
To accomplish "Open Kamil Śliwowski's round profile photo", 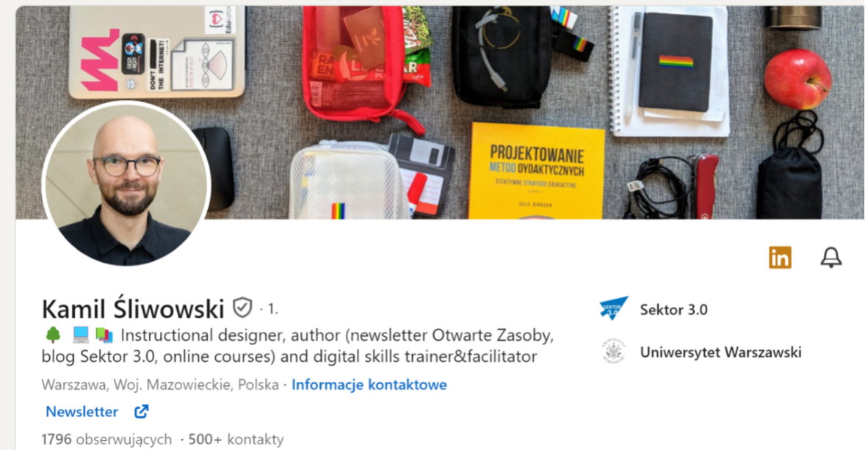I will coord(126,184).
